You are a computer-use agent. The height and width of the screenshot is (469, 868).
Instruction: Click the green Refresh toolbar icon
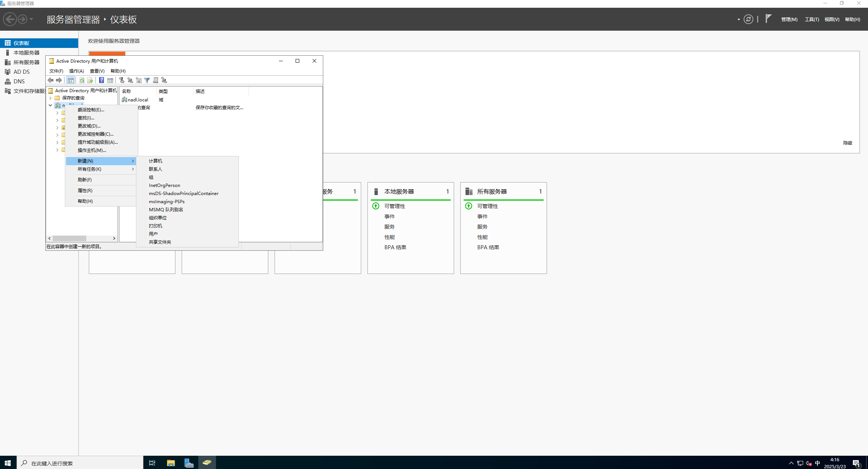click(82, 80)
